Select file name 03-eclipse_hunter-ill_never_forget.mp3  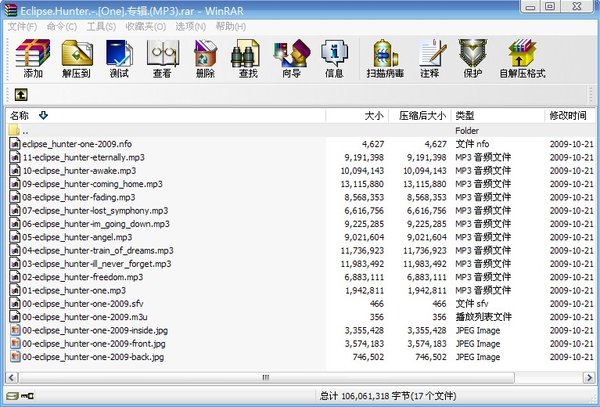96,264
